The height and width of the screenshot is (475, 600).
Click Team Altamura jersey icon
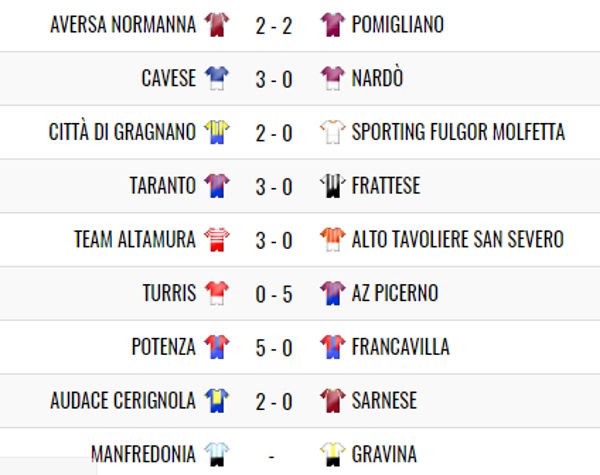click(x=217, y=240)
